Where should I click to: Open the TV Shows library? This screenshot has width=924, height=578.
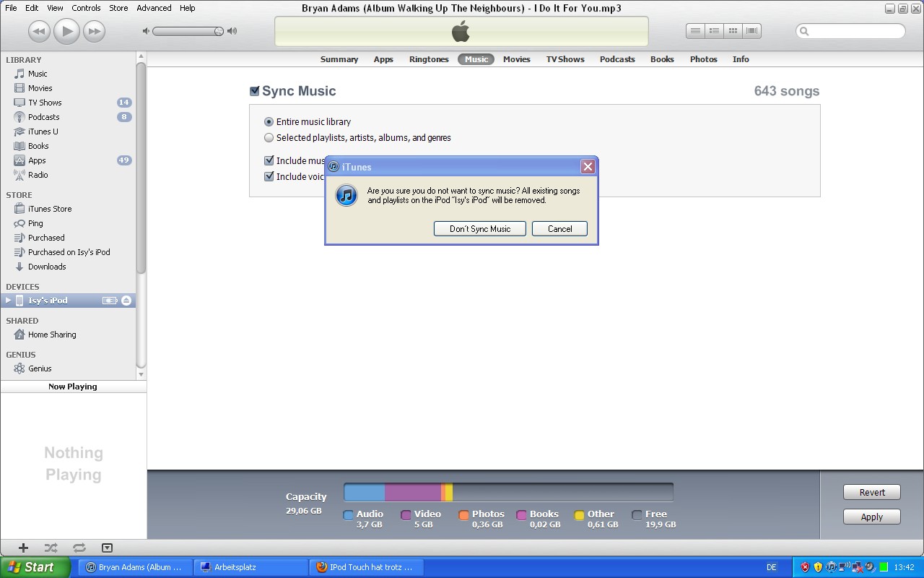(x=45, y=103)
